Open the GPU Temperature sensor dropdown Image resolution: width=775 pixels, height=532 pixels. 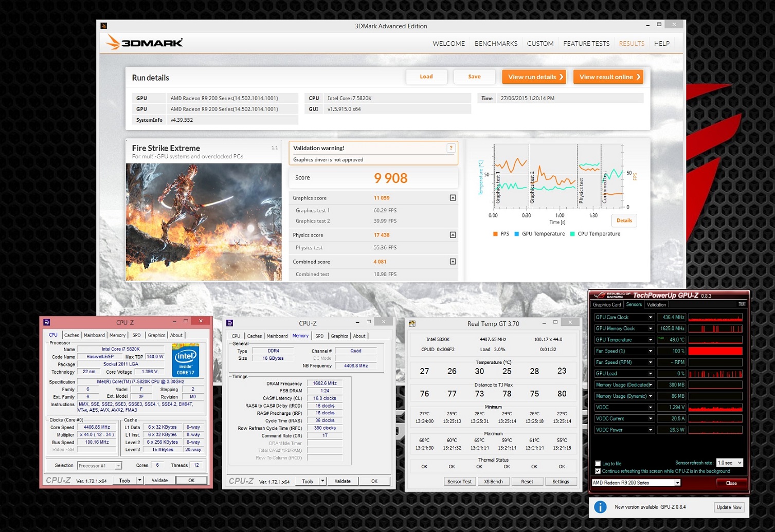pyautogui.click(x=650, y=340)
